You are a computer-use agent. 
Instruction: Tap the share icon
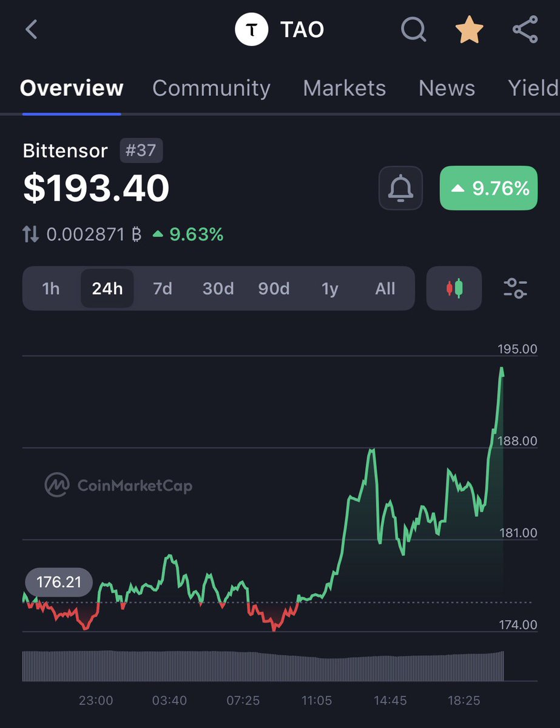coord(525,29)
